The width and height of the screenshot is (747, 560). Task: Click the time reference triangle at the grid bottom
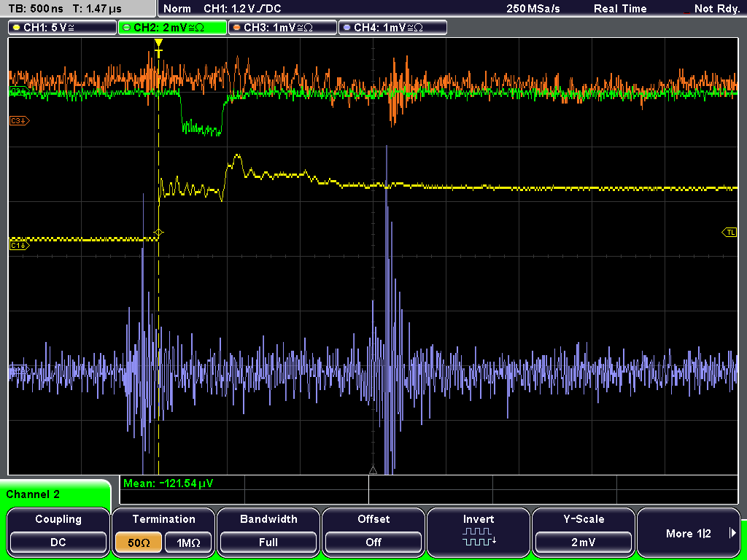tap(373, 470)
